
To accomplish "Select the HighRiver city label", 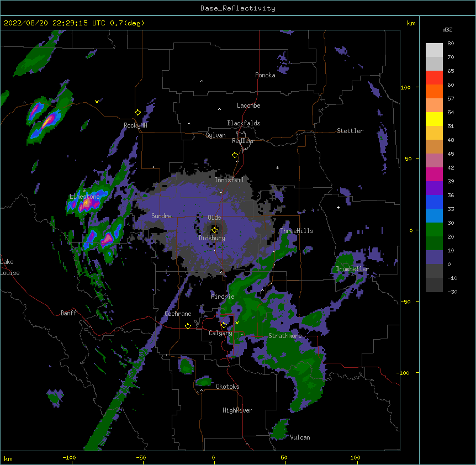I will click(237, 410).
